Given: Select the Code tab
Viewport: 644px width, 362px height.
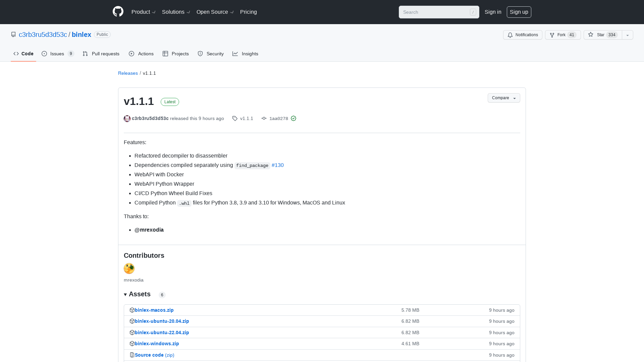Looking at the screenshot, I should (x=23, y=54).
